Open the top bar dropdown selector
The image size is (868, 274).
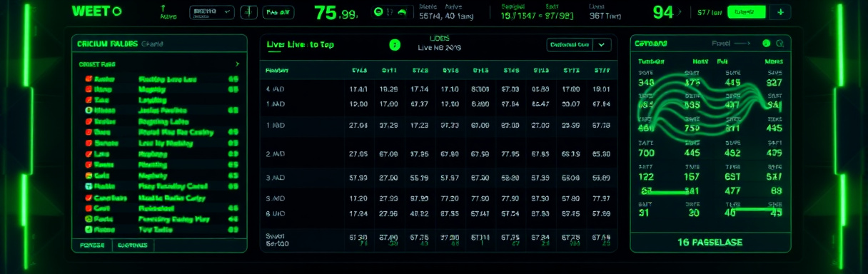click(212, 12)
